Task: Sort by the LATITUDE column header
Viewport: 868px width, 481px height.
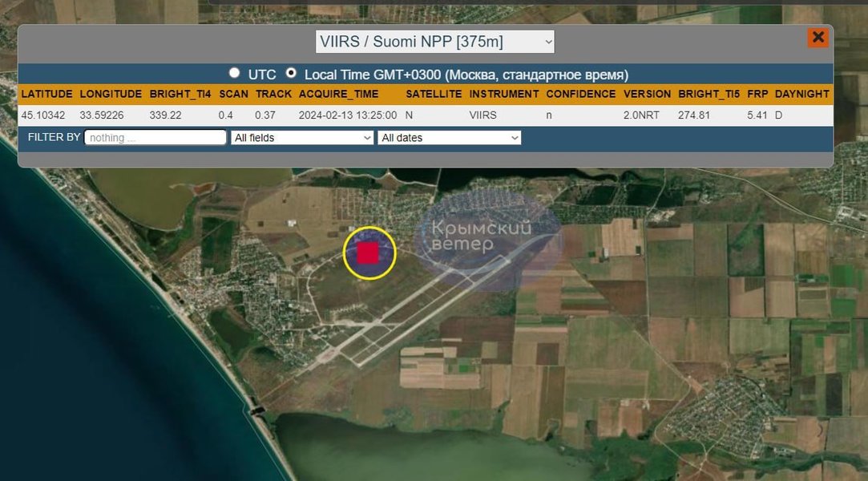Action: click(x=46, y=94)
